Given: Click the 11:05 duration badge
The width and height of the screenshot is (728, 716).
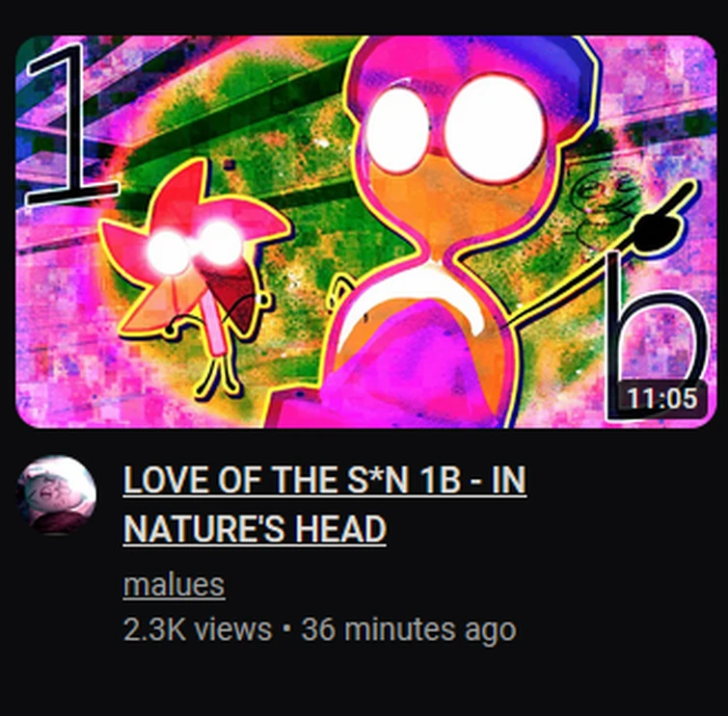Looking at the screenshot, I should pos(661,399).
